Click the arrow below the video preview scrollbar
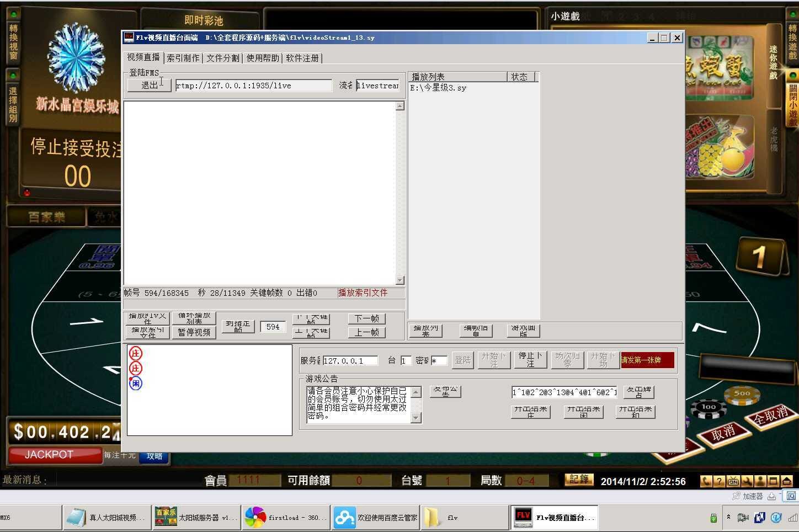Screen dimensions: 799x532 coord(400,280)
